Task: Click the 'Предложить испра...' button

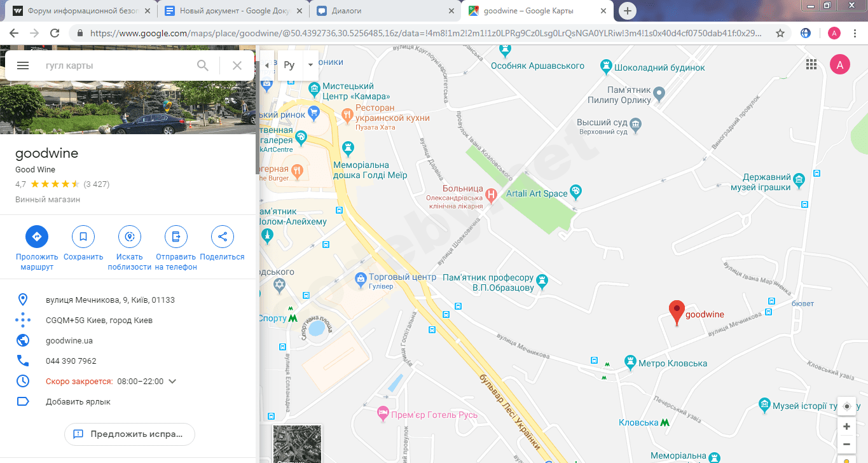Action: point(130,434)
